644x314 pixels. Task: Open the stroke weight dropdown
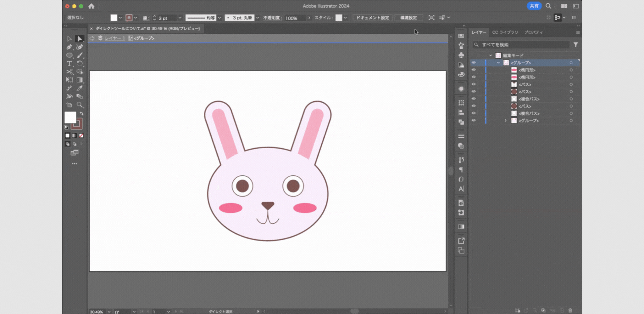tap(180, 18)
